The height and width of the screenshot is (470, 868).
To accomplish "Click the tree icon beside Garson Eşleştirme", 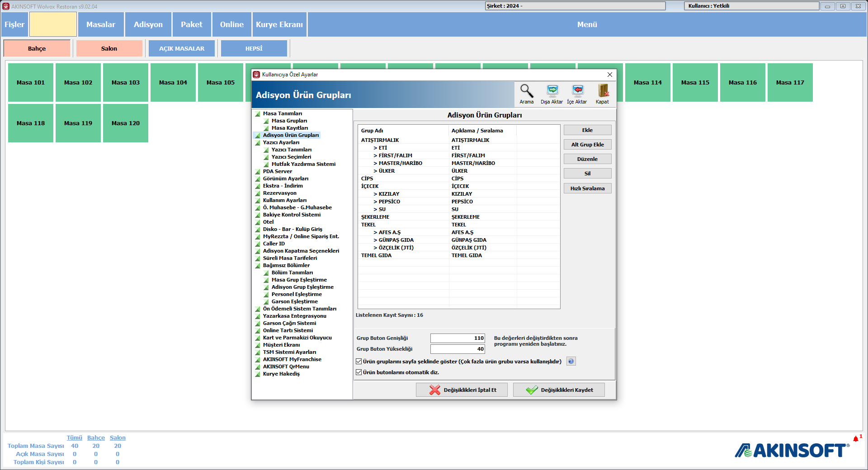I will 266,302.
